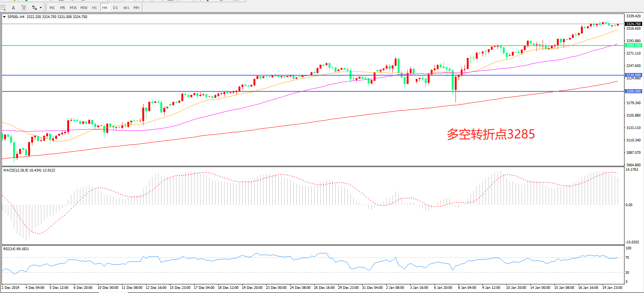Click the green 3285.000 price level label
The width and height of the screenshot is (644, 293).
click(x=633, y=46)
